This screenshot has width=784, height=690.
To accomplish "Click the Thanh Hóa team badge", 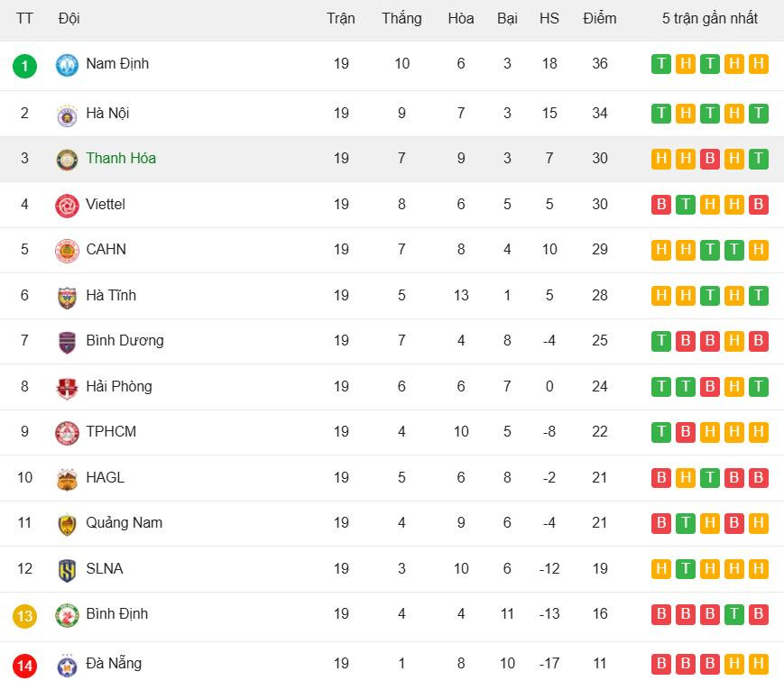I will click(x=68, y=160).
